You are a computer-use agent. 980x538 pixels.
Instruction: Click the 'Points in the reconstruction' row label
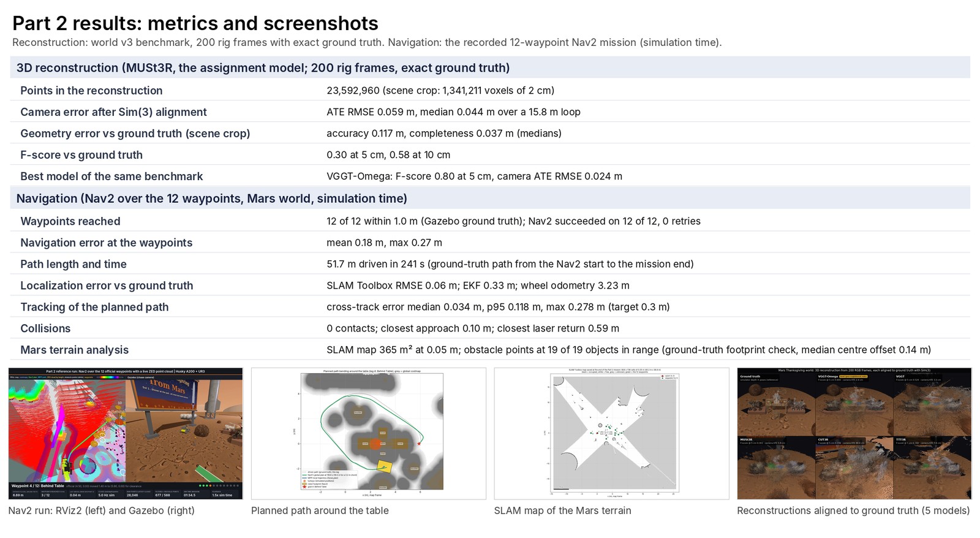click(x=91, y=91)
